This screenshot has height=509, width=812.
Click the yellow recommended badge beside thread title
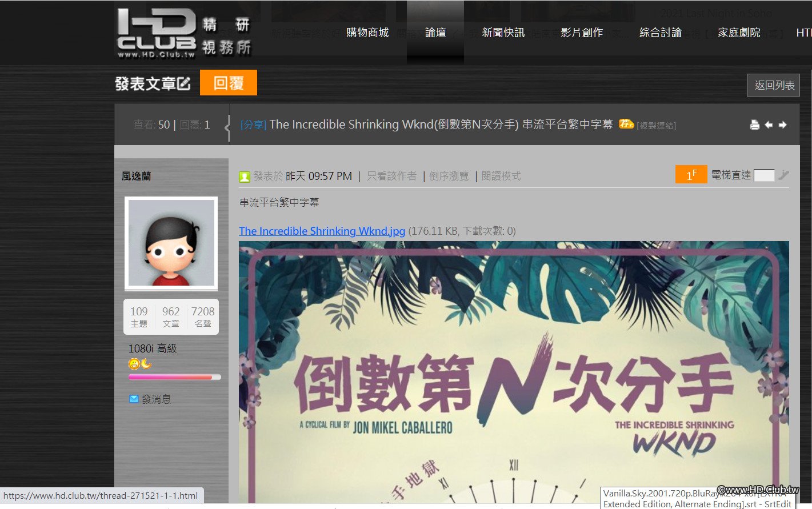[626, 123]
